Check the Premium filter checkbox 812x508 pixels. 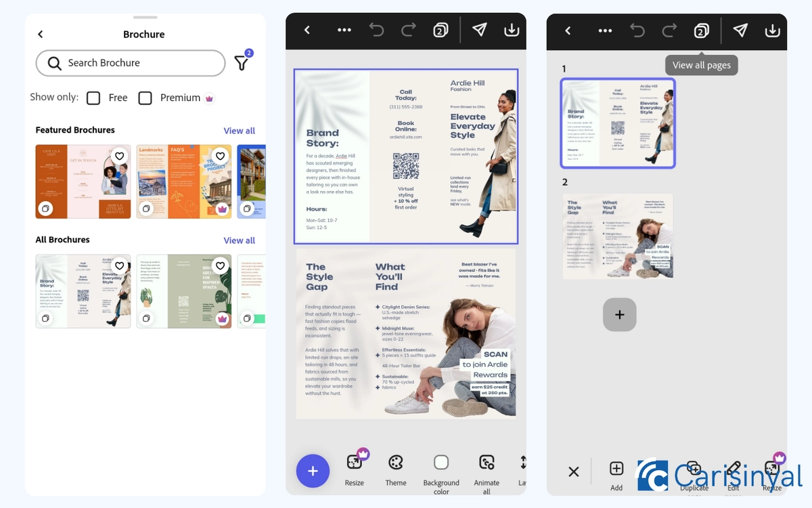click(x=145, y=98)
